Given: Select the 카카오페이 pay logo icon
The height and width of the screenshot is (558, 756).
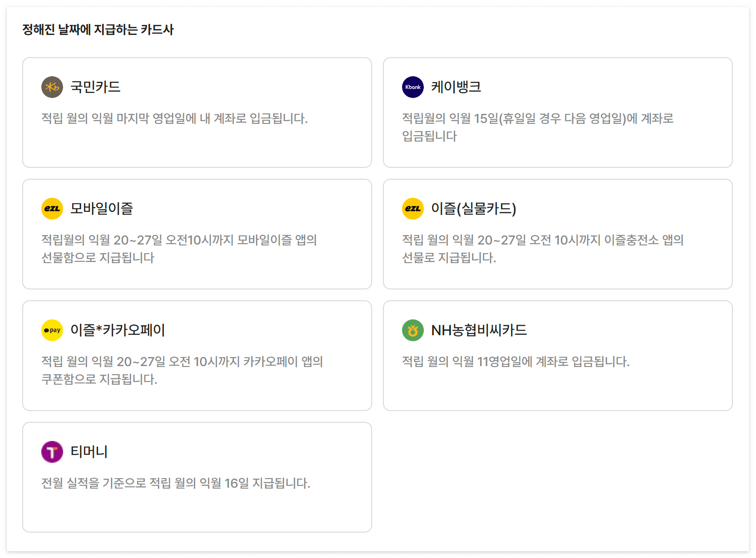Looking at the screenshot, I should click(x=52, y=330).
